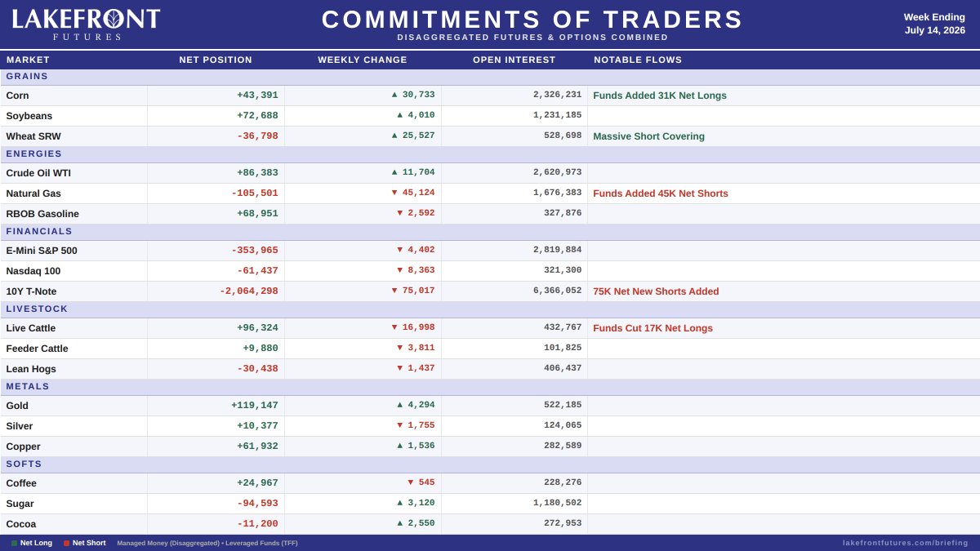980x551 pixels.
Task: Select the Lean Hogs row label
Action: [x=31, y=369]
